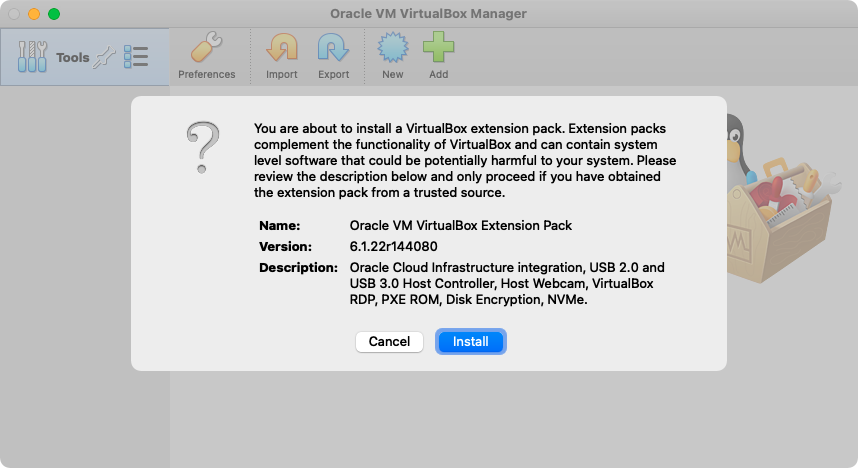
Task: Close the window with red button
Action: (x=14, y=14)
